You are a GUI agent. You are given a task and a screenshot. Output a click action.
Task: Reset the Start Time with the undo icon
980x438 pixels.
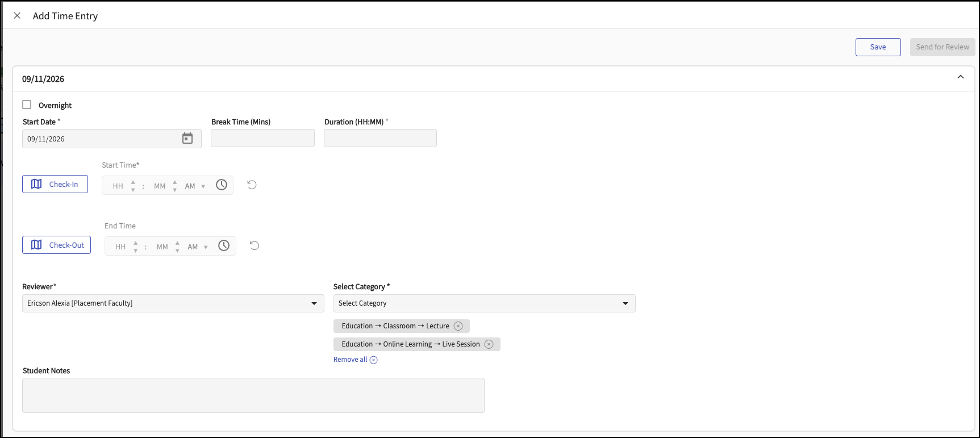252,185
